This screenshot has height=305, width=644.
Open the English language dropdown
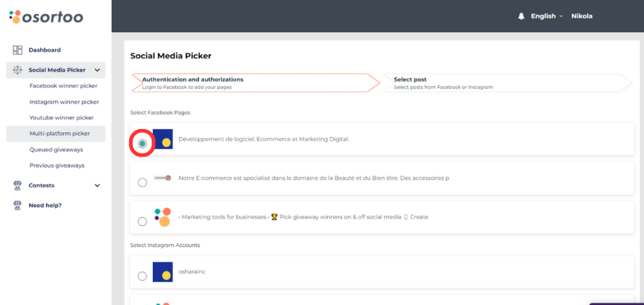tap(547, 16)
